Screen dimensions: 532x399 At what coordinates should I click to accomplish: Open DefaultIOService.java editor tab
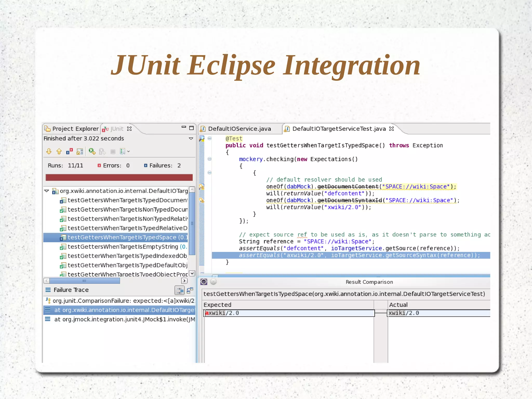[239, 129]
